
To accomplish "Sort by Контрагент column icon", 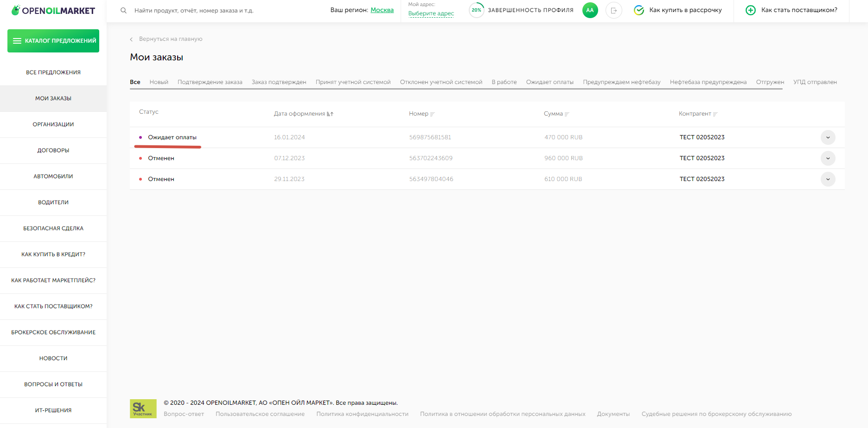I will [x=715, y=114].
